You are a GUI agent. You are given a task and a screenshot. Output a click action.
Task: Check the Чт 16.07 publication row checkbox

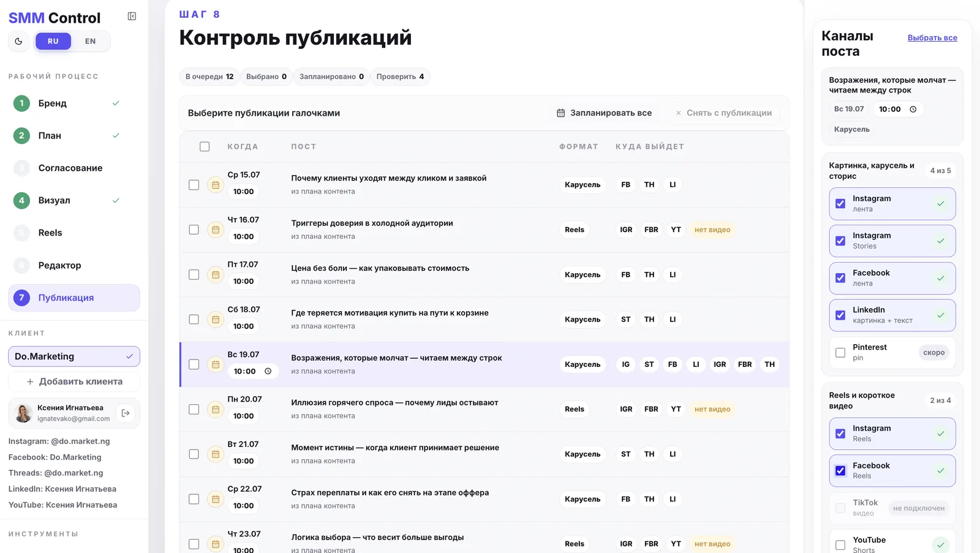click(x=194, y=230)
